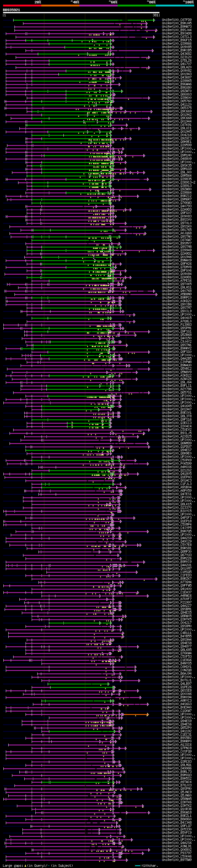Click hit name UniRef100_Q41120
The width and height of the screenshot is (197, 868).
(177, 104)
